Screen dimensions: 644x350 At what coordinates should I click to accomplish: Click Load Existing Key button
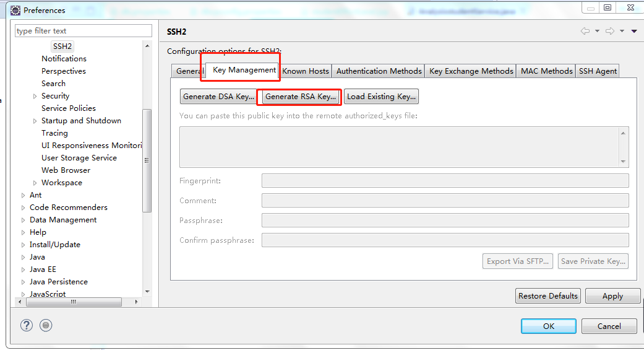[381, 96]
